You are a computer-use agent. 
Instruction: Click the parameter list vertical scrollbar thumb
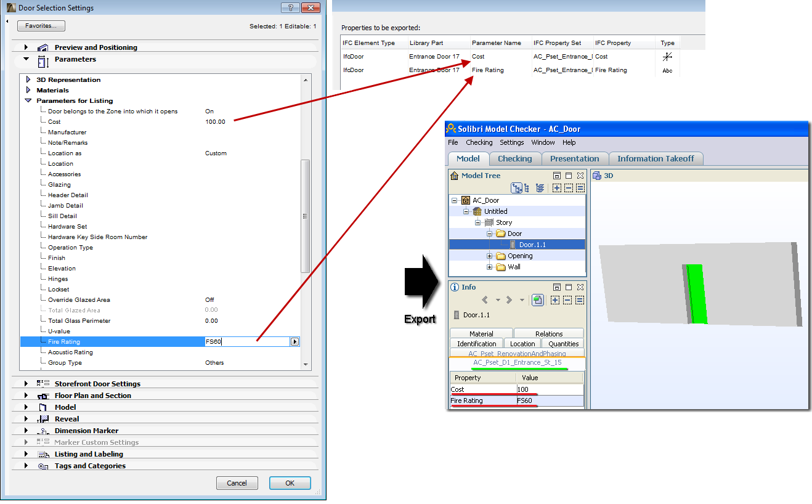click(305, 216)
